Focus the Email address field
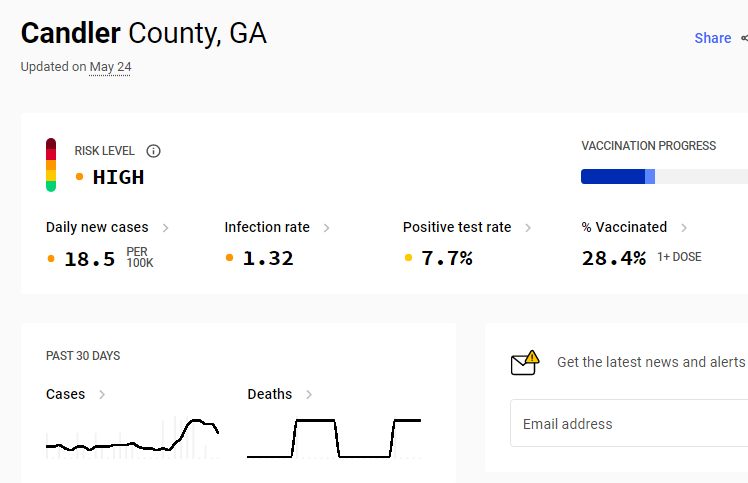The image size is (748, 483). click(629, 423)
